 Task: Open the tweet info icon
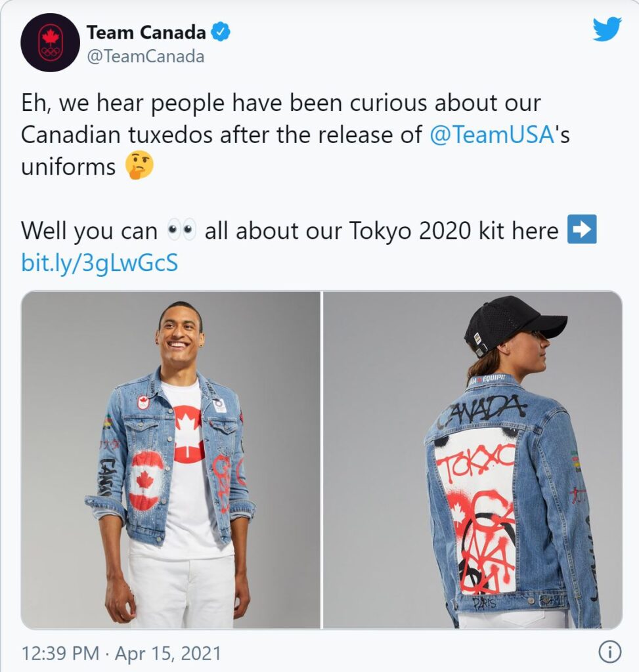tap(609, 652)
